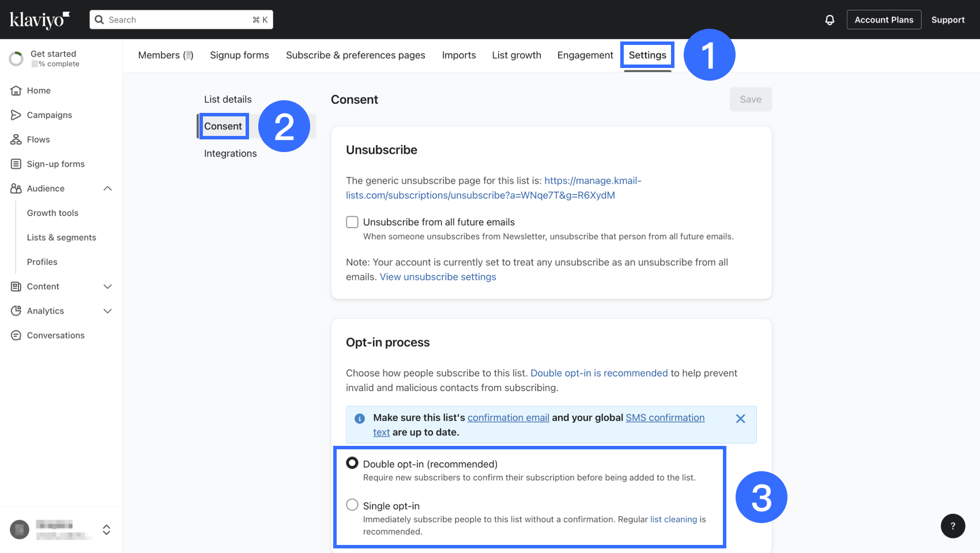Expand the Content section
The height and width of the screenshot is (553, 980).
[x=107, y=286]
